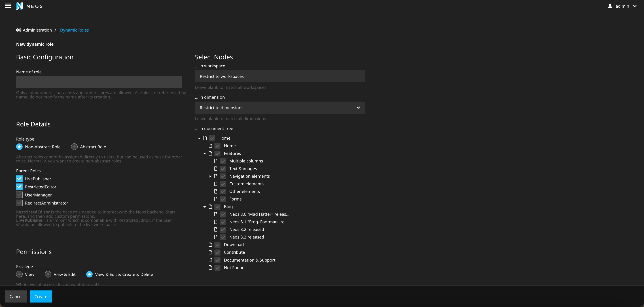Click the user profile icon

(x=610, y=6)
